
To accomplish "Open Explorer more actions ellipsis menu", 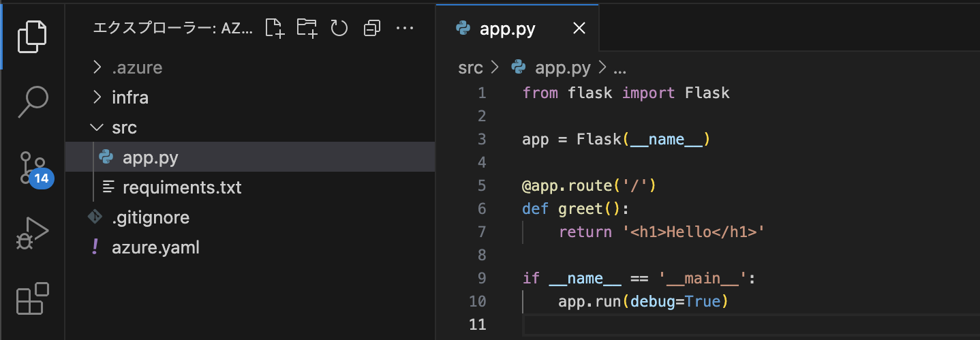I will point(405,28).
